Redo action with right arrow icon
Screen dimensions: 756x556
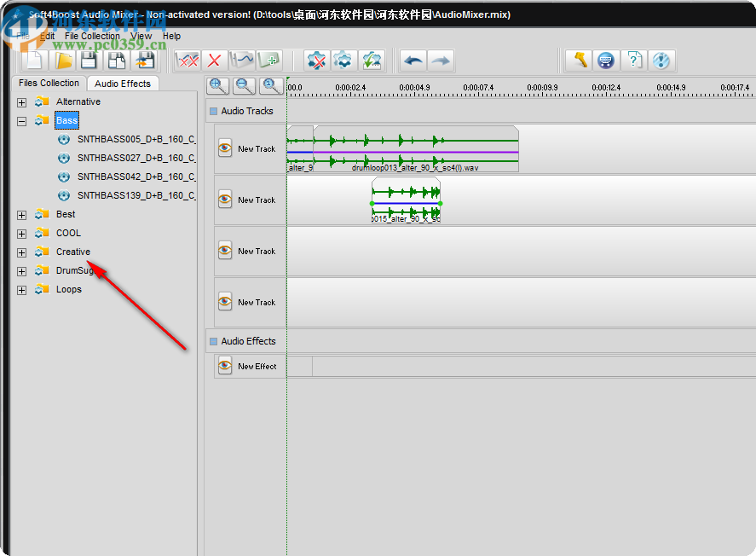[440, 61]
